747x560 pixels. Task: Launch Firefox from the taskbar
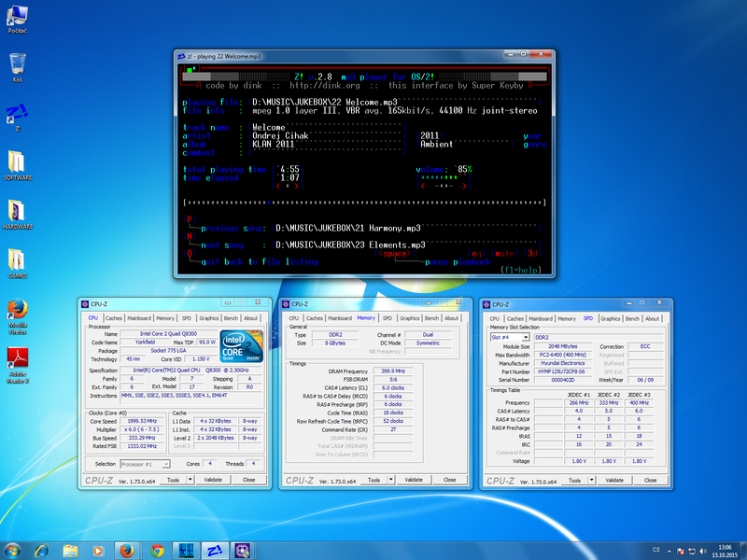(125, 550)
